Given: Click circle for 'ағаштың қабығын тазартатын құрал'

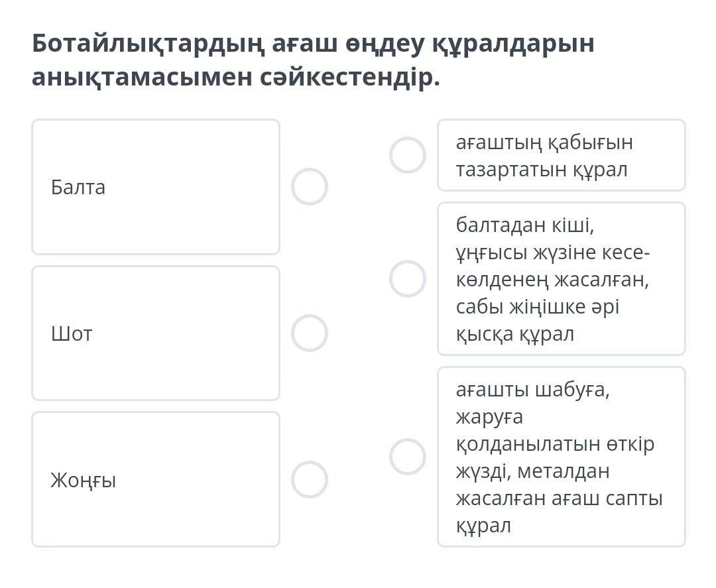Looking at the screenshot, I should pyautogui.click(x=407, y=155).
